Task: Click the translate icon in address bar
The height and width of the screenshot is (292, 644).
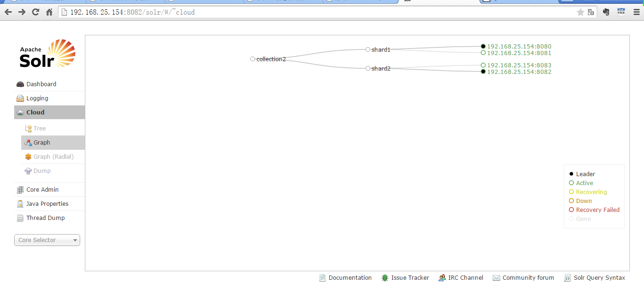Action: click(591, 12)
